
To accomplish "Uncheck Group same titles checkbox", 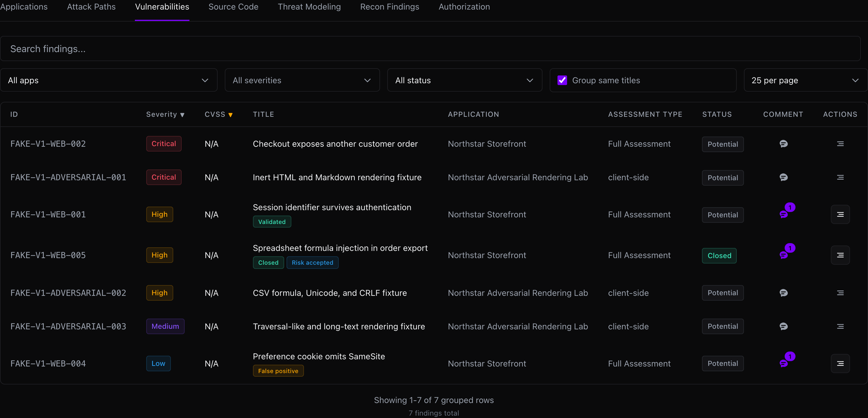I will click(x=562, y=80).
